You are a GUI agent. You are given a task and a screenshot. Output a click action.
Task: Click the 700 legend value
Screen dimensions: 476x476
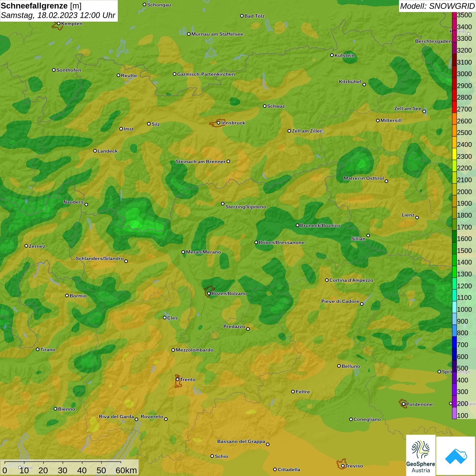(463, 345)
